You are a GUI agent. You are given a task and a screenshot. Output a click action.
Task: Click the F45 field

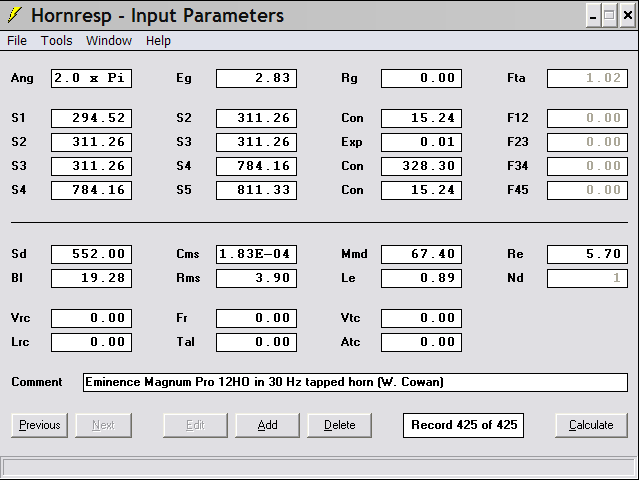(x=587, y=190)
